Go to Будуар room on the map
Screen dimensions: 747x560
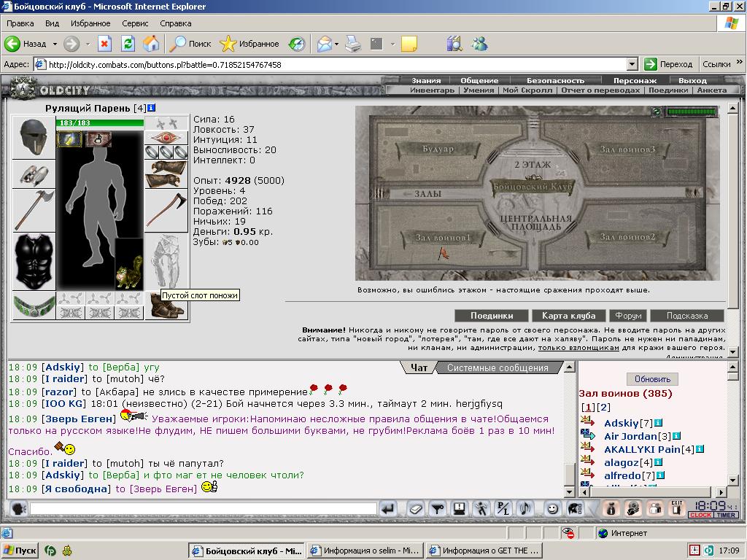coord(438,149)
